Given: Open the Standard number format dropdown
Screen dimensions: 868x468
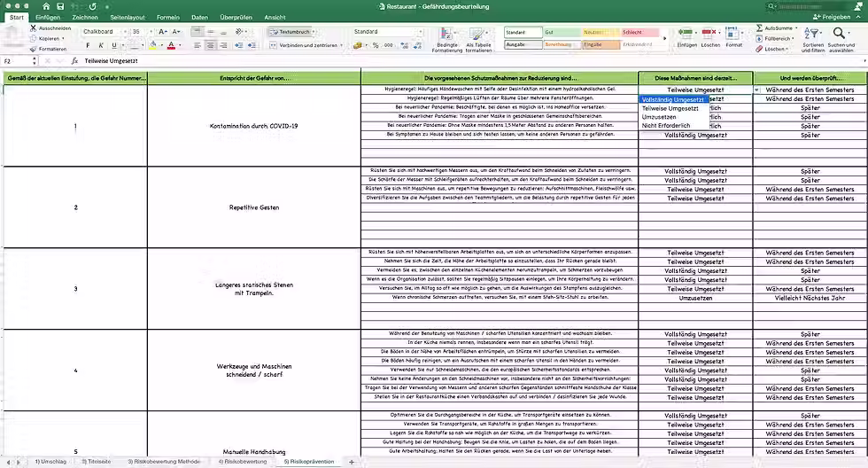Looking at the screenshot, I should tap(420, 32).
